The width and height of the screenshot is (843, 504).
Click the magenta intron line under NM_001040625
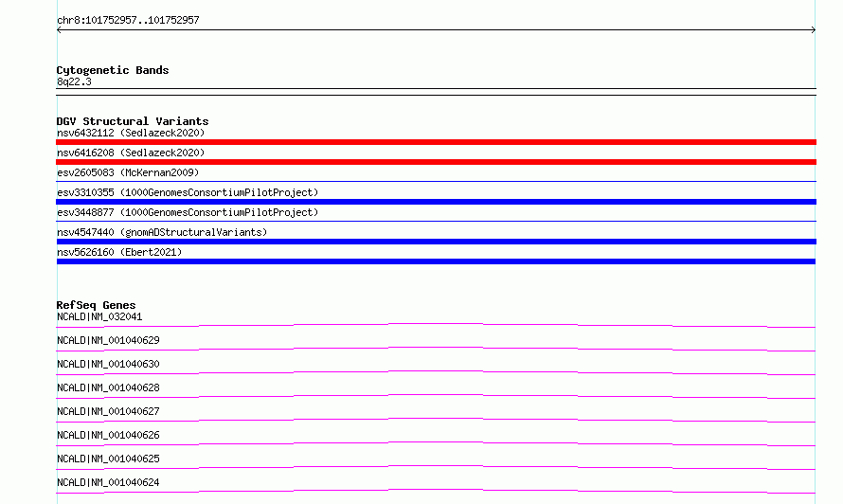click(436, 467)
